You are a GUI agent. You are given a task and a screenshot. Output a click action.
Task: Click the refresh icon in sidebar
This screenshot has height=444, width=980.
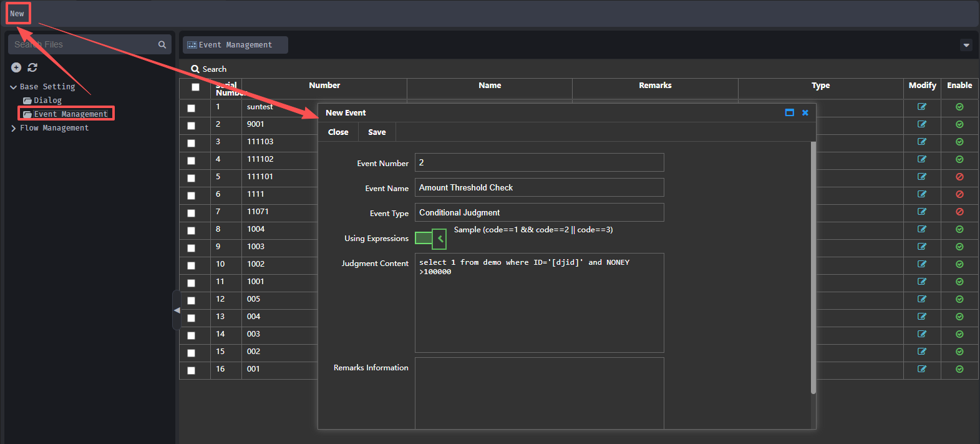[x=32, y=67]
